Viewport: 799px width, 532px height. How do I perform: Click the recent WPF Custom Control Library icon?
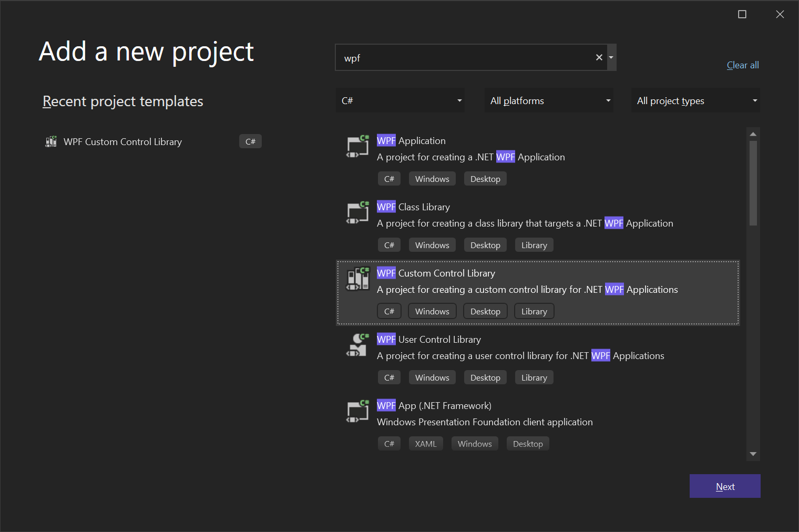[51, 141]
